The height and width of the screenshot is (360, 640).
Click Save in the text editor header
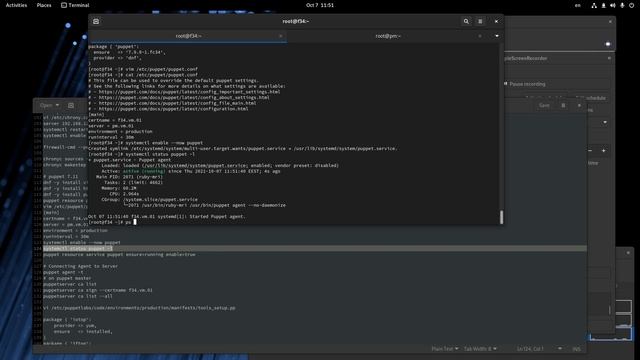click(544, 105)
